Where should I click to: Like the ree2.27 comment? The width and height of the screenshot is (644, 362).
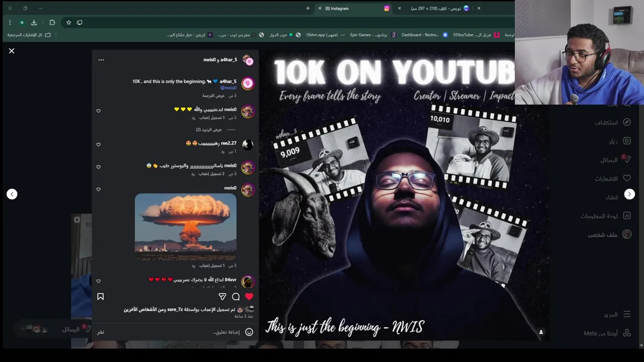[99, 145]
